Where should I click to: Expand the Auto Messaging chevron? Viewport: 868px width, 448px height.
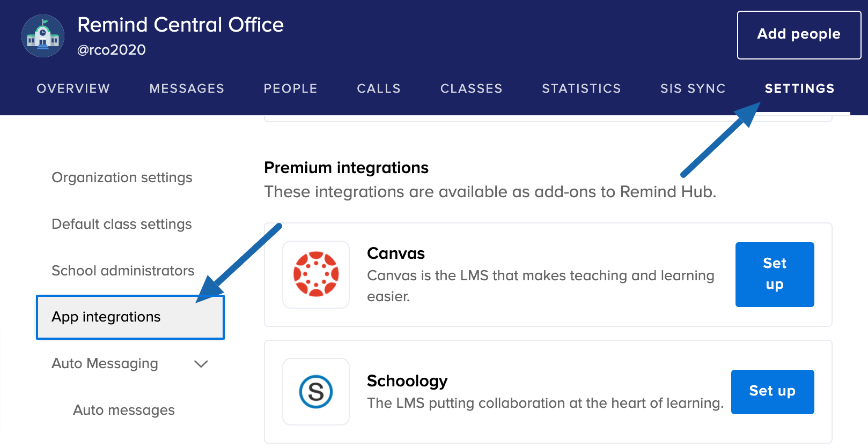click(x=201, y=364)
